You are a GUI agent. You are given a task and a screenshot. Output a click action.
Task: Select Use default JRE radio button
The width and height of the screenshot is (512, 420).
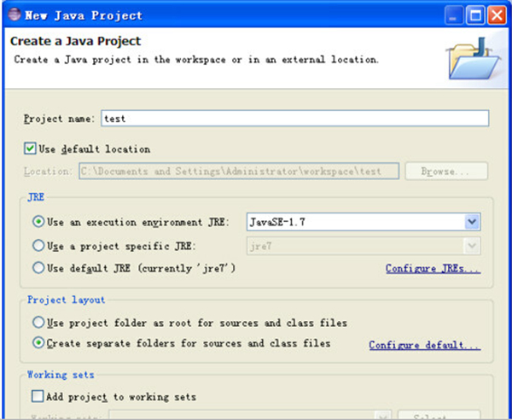[x=38, y=268]
